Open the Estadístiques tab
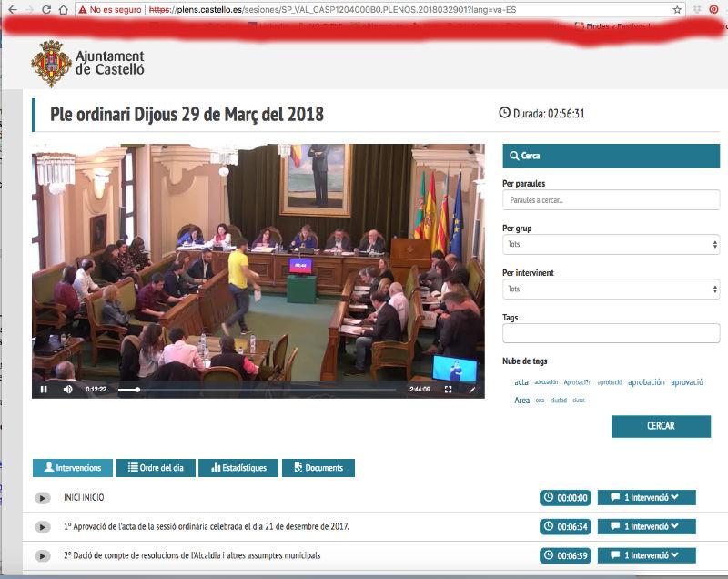 [239, 467]
